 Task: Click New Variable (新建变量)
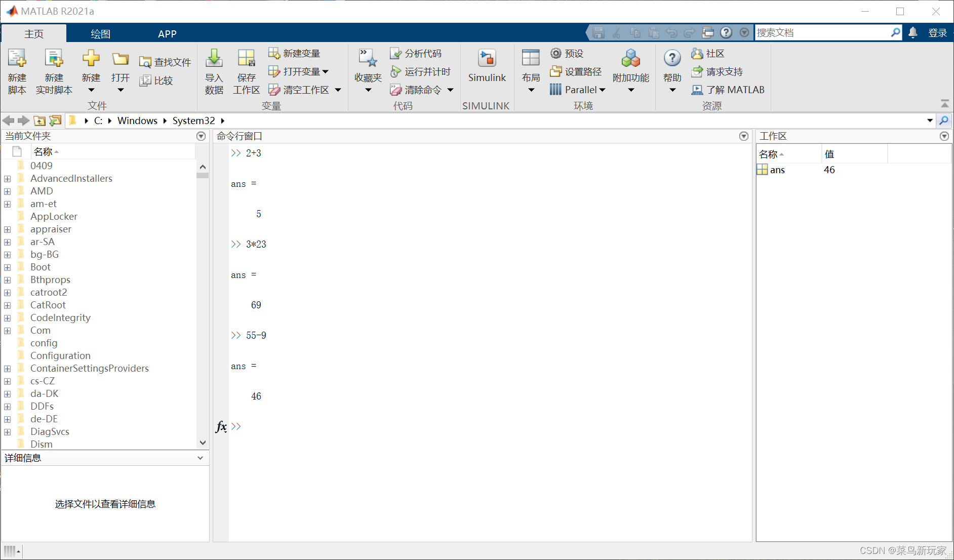click(x=294, y=53)
